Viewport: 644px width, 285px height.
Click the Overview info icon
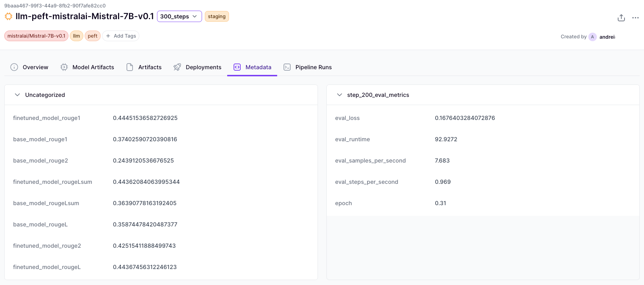[14, 67]
